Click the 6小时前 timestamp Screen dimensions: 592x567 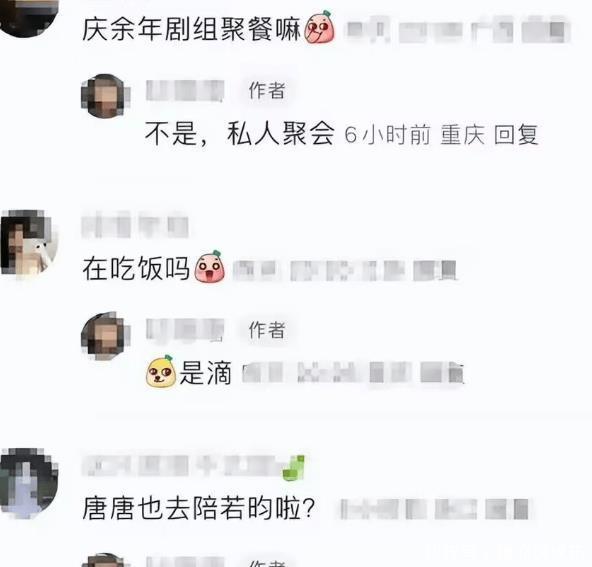[387, 135]
